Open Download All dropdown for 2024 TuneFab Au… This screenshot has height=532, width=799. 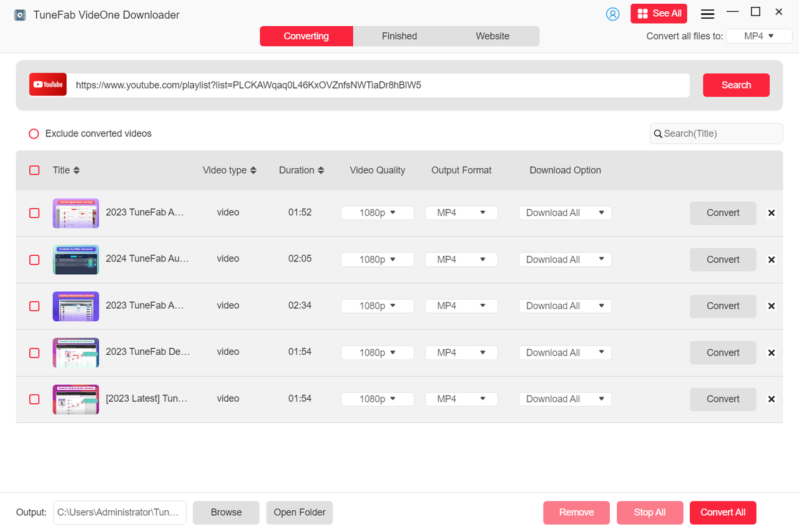[565, 259]
